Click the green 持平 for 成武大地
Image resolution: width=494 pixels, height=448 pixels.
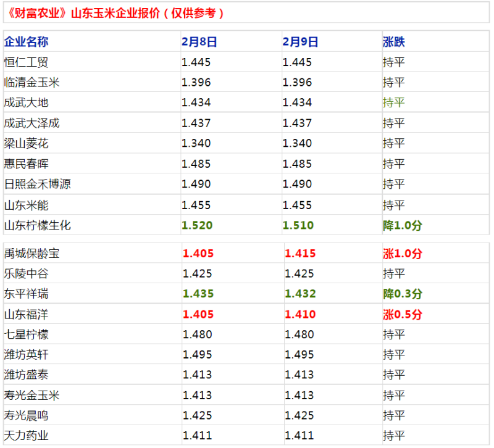[x=394, y=102]
